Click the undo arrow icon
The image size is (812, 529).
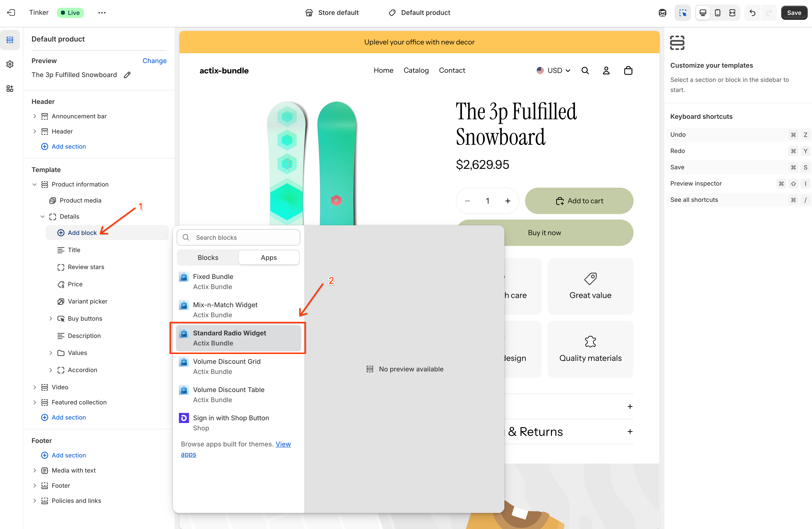point(752,13)
